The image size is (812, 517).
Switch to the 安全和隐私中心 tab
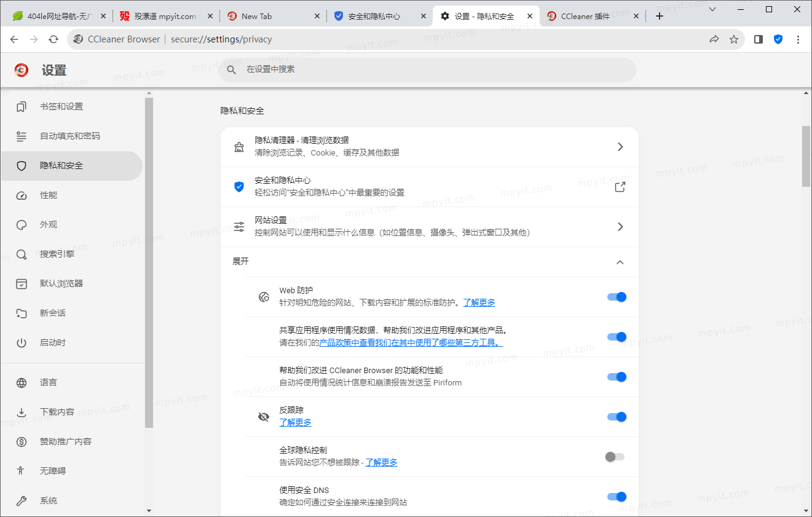380,17
